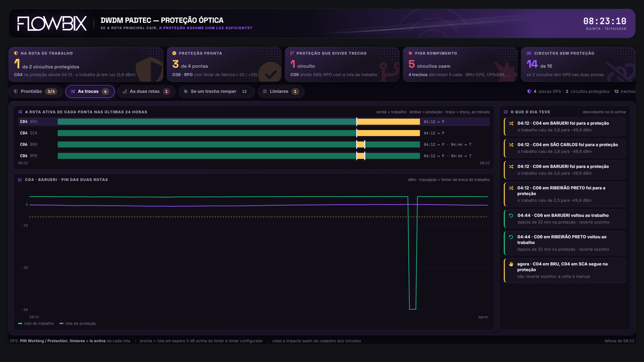Click burst icon on Pior rompimento card

click(410, 53)
